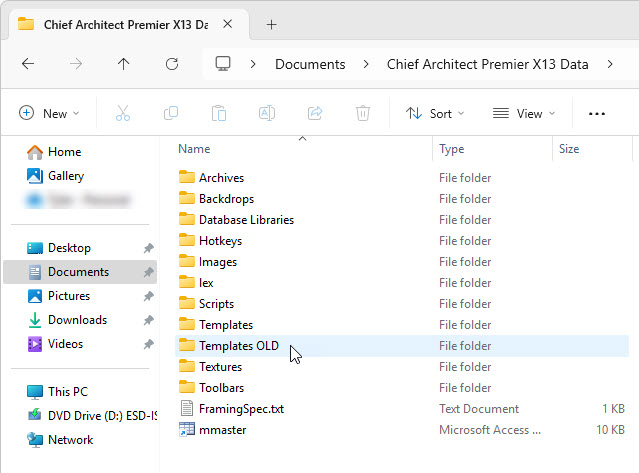
Task: Click the Forward arrow button
Action: click(76, 64)
